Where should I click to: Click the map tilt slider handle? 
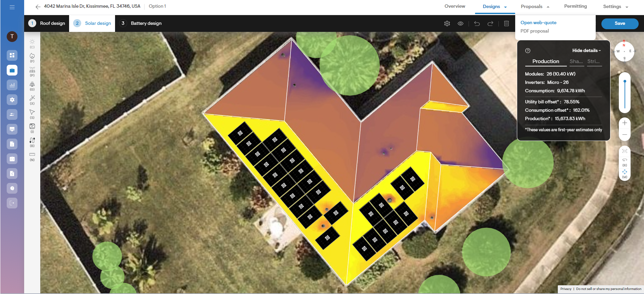point(625,82)
